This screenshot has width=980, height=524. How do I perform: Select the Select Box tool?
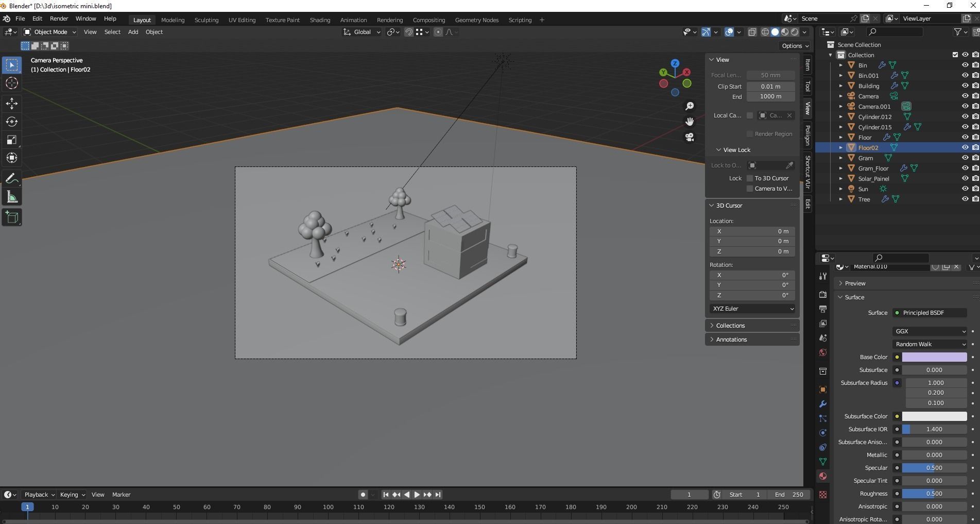pyautogui.click(x=12, y=65)
